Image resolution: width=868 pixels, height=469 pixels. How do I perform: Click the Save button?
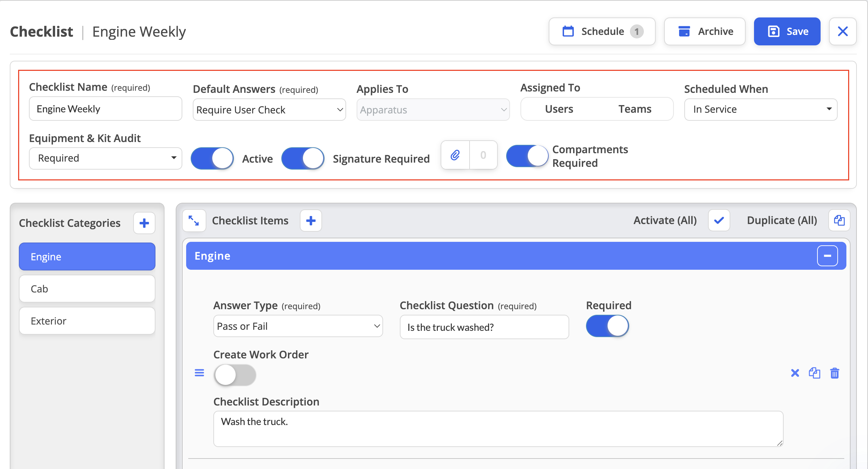787,31
